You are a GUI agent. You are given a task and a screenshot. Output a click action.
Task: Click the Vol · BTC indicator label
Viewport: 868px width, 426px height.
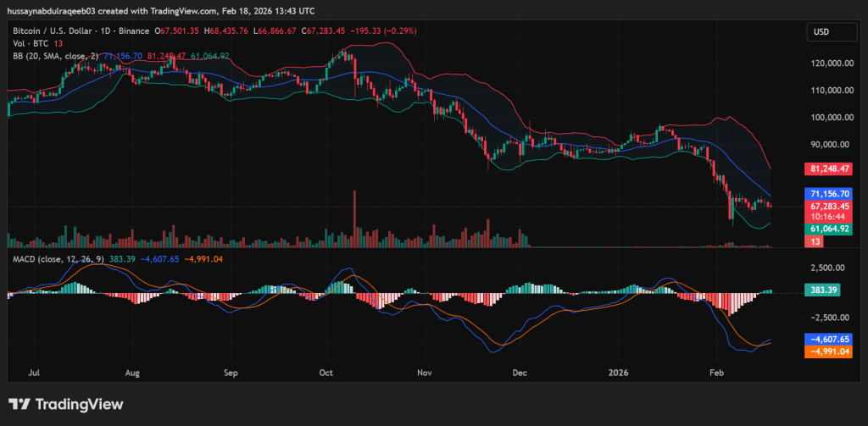point(31,43)
